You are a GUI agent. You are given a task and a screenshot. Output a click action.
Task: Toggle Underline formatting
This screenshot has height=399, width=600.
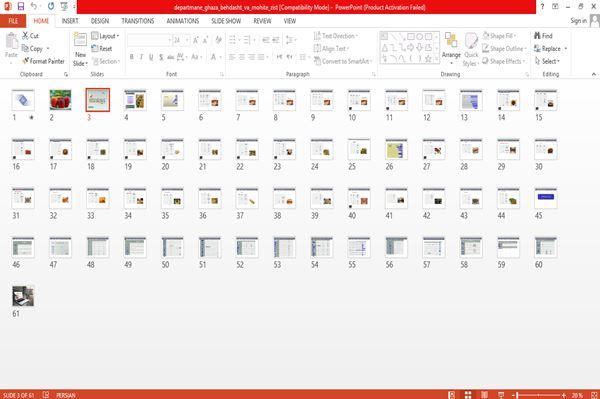coord(151,57)
